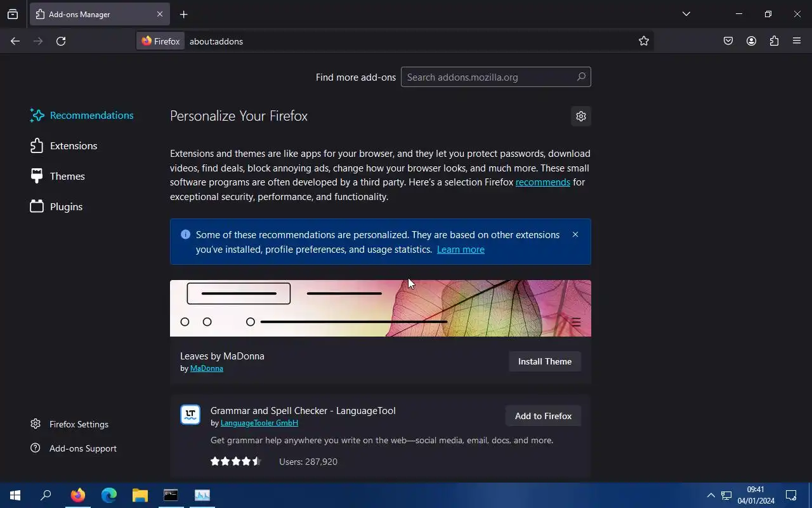This screenshot has height=508, width=812.
Task: Click 'Grammar and Spell Checker - LanguageTool' title
Action: pyautogui.click(x=303, y=411)
